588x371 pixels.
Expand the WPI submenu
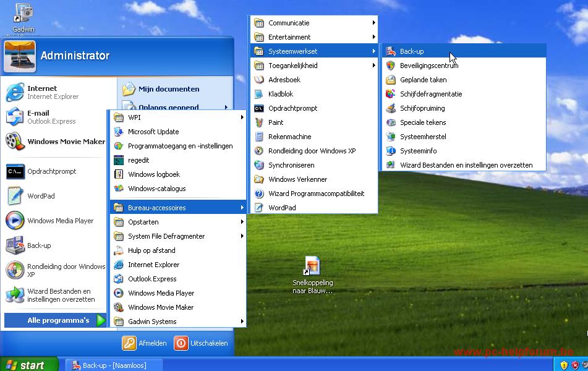pyautogui.click(x=178, y=117)
